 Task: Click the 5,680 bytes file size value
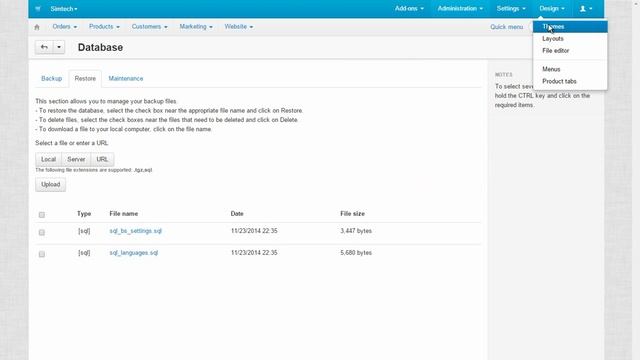click(x=356, y=253)
